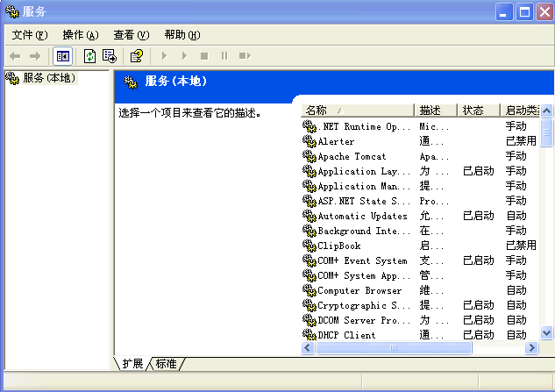The height and width of the screenshot is (392, 555).
Task: Click the Computer Browser service name
Action: click(359, 291)
